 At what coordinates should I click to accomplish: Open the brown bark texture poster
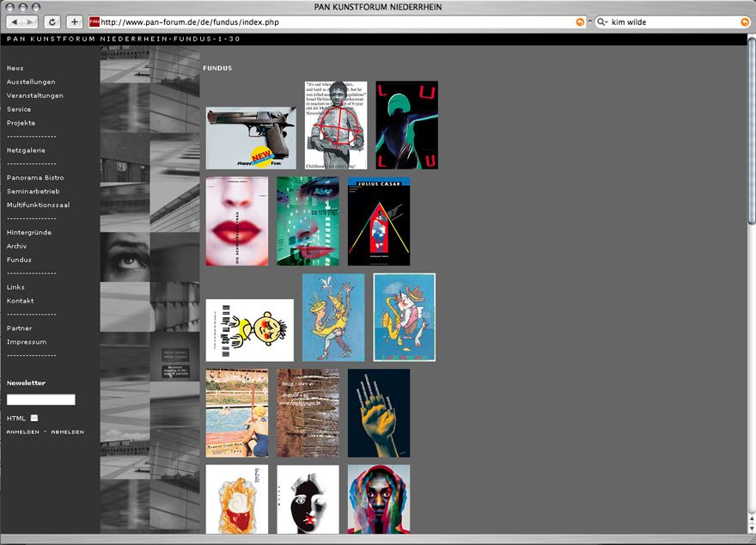pyautogui.click(x=308, y=413)
